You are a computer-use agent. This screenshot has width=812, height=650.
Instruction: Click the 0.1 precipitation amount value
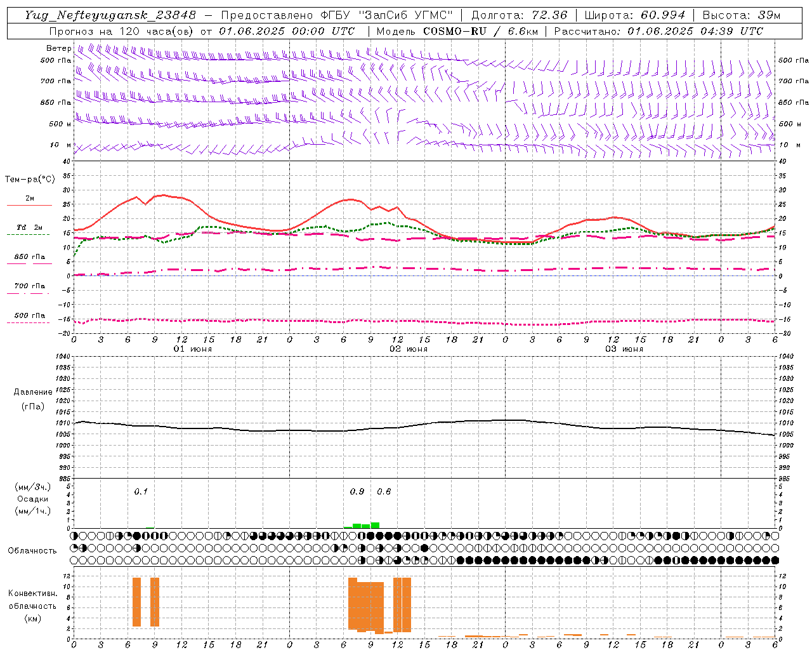141,491
